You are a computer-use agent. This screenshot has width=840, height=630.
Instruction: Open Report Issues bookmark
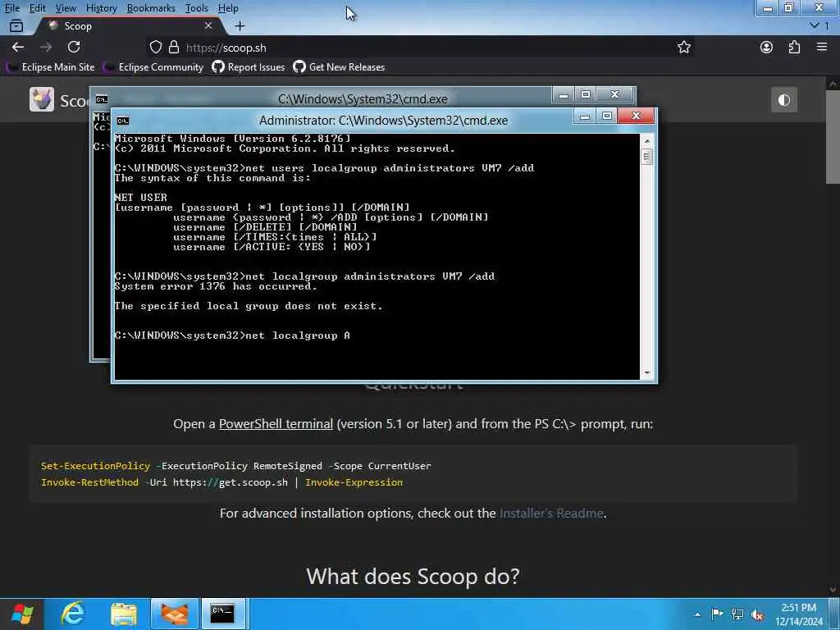(249, 67)
